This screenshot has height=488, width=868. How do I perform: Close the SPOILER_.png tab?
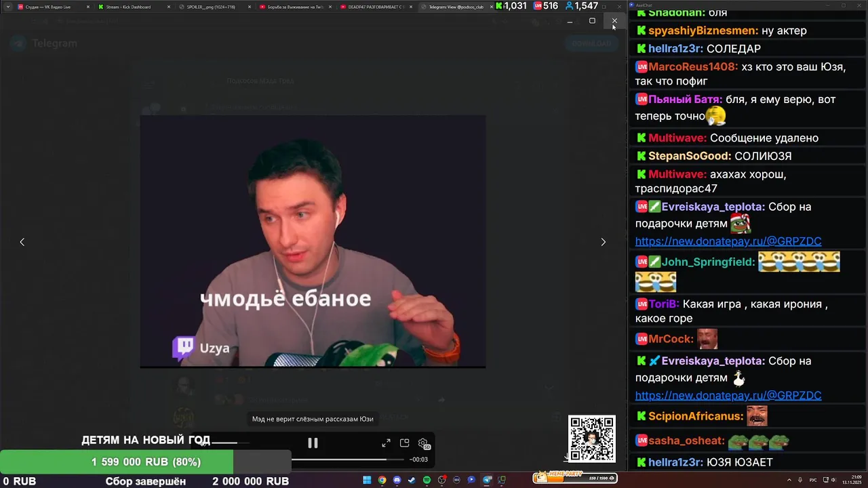248,7
